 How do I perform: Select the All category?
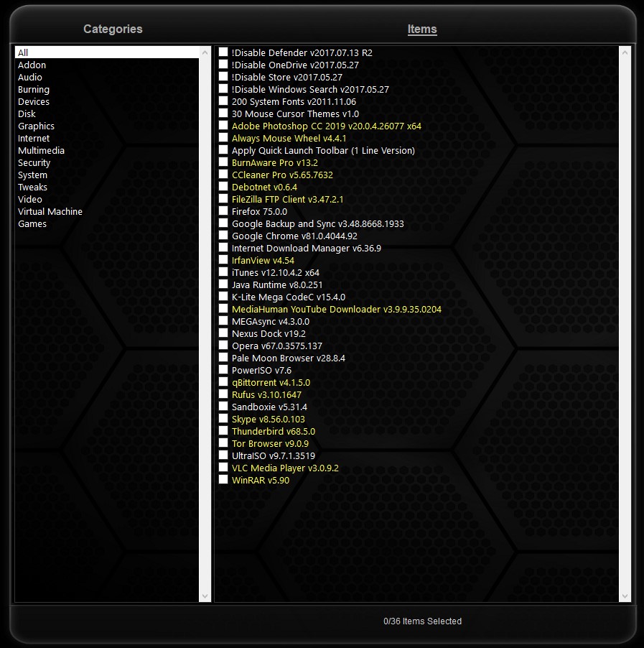point(107,52)
